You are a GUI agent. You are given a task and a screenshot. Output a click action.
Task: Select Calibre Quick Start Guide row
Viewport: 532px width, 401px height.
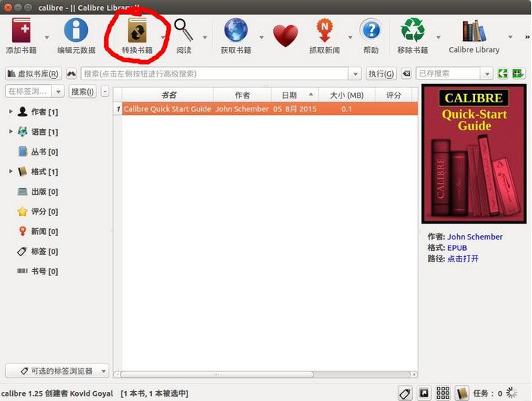tap(270, 109)
